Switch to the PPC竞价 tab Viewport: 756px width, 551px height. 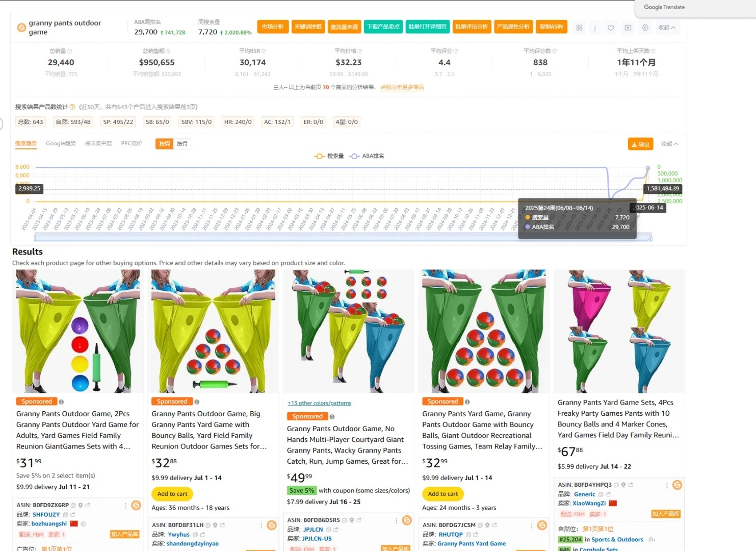tap(132, 143)
